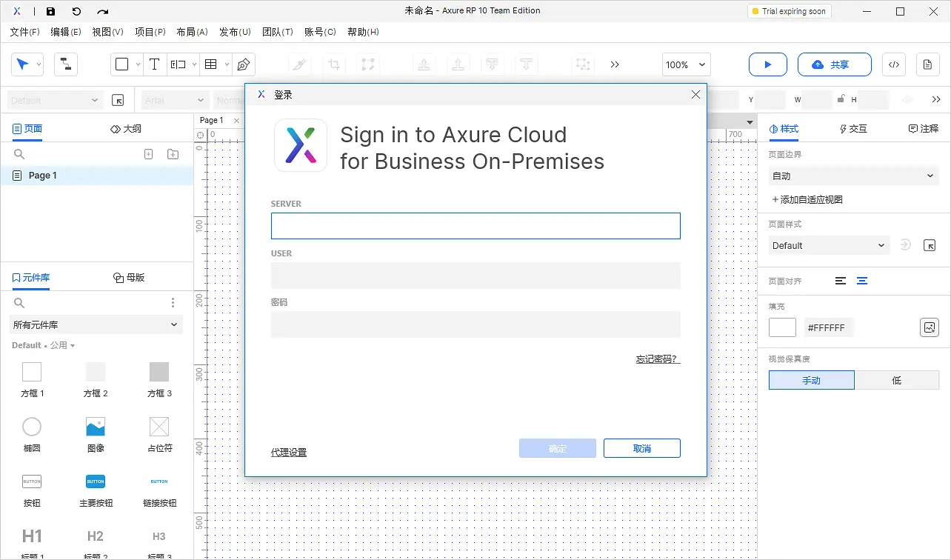Viewport: 951px width, 560px height.
Task: Set visual fidelity to 手动
Action: pyautogui.click(x=811, y=380)
